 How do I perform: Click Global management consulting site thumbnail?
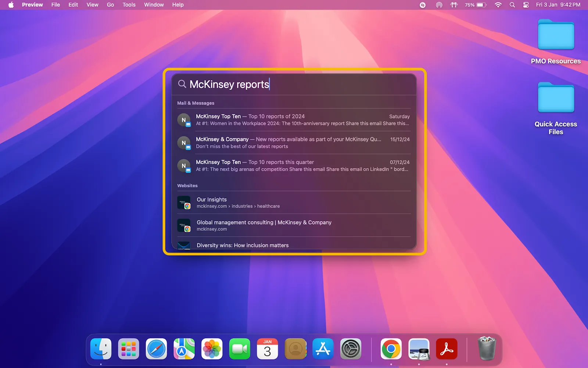(x=184, y=226)
